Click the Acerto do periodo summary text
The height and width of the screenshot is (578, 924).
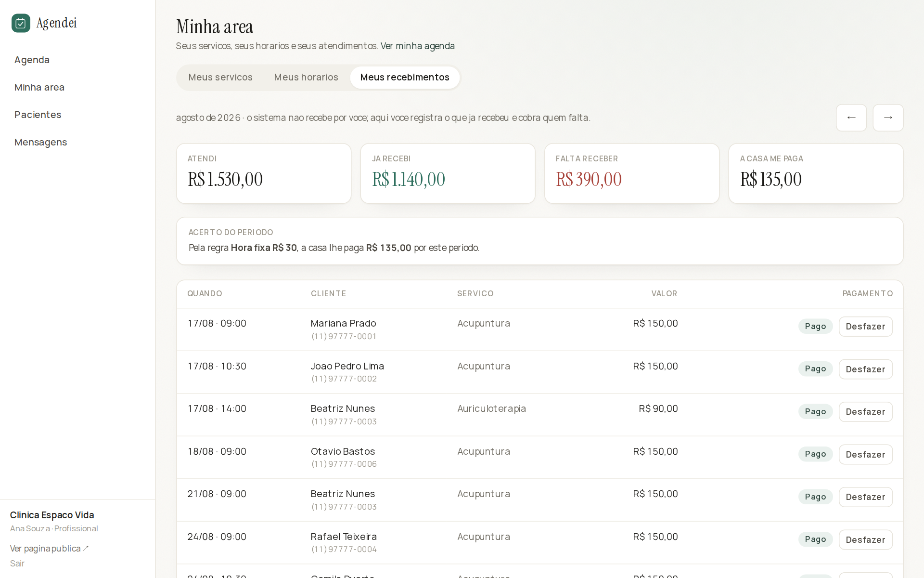[x=334, y=248]
